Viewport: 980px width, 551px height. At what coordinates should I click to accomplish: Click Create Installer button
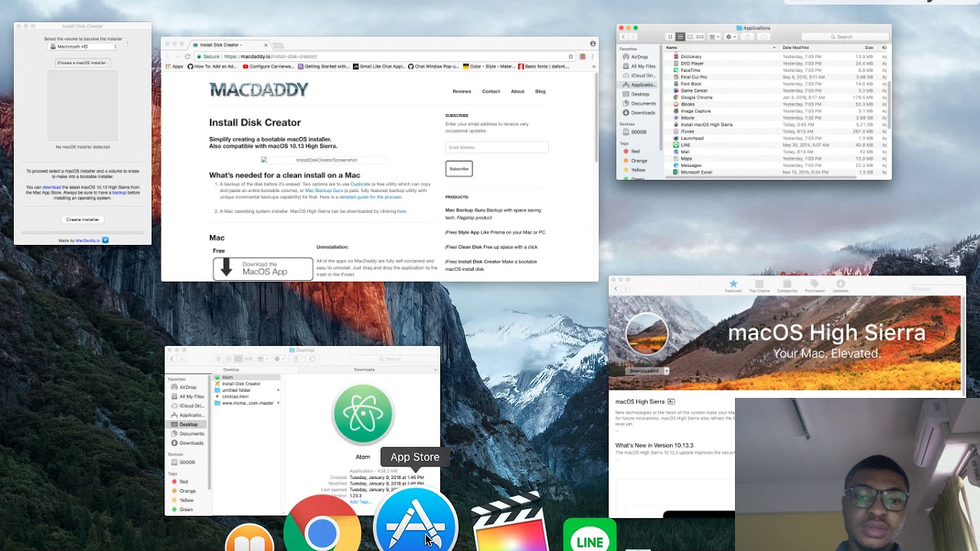click(x=83, y=220)
